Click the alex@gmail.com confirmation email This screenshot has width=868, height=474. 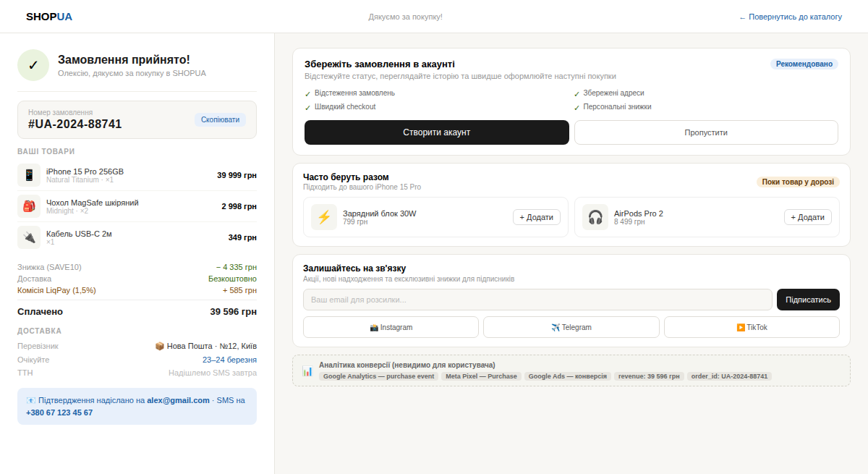(x=178, y=400)
